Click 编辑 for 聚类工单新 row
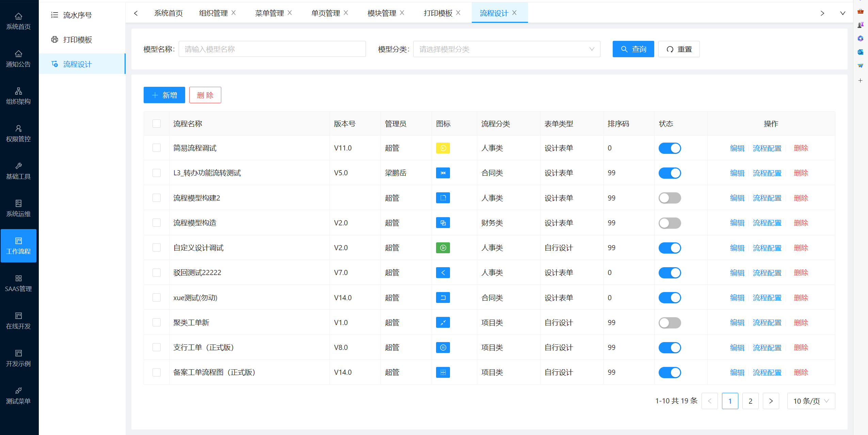Image resolution: width=868 pixels, height=435 pixels. [737, 322]
